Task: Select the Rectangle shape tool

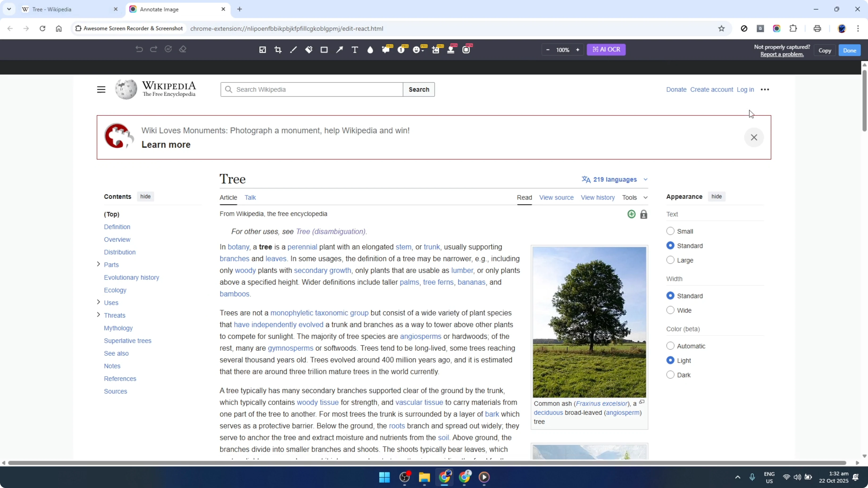Action: (324, 50)
